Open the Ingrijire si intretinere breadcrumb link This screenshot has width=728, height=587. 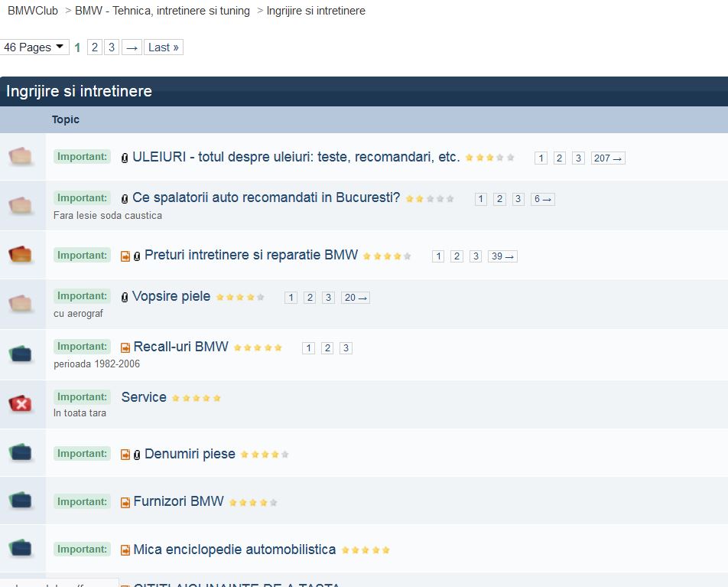316,11
